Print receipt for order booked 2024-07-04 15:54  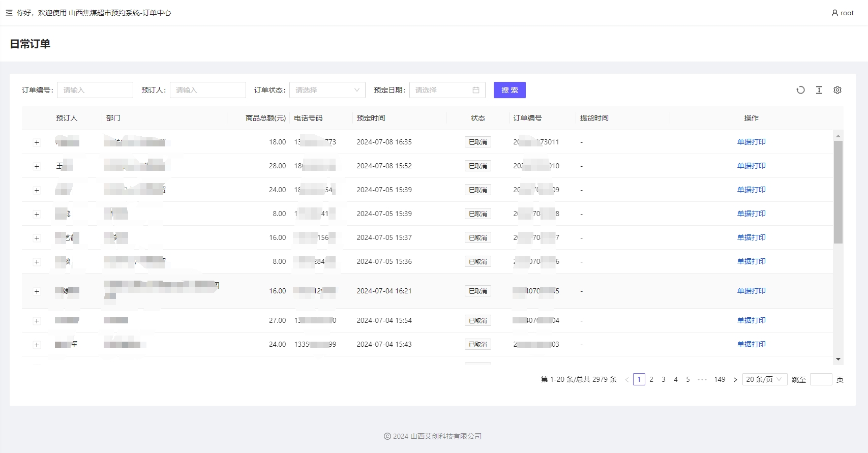click(751, 320)
